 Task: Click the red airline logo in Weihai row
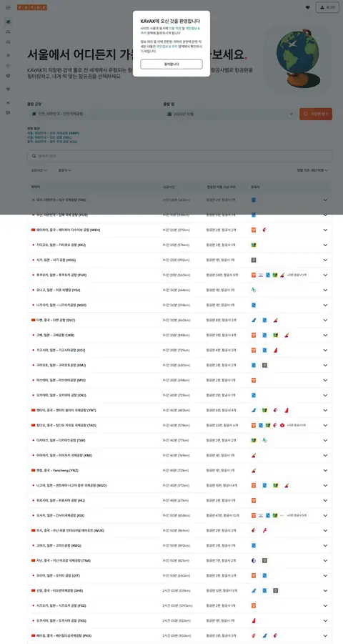pos(264,230)
